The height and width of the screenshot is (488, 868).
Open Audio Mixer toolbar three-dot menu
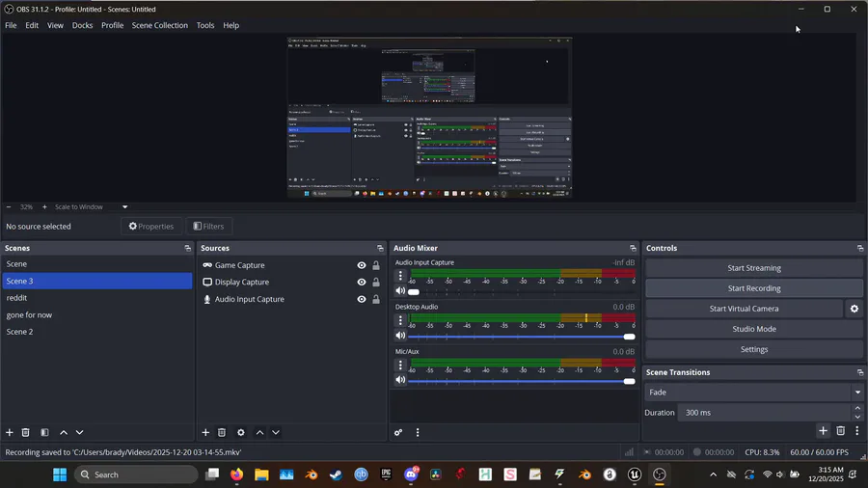[x=418, y=432]
